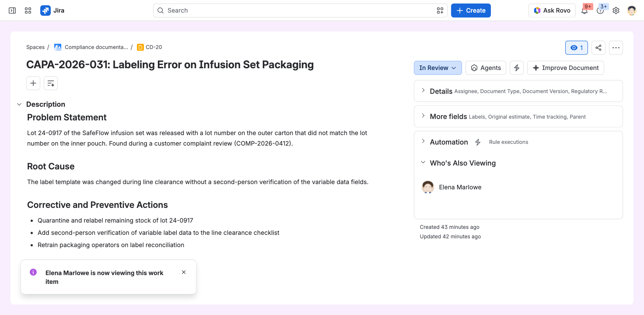Click 'Retrain packaging operators' bullet
This screenshot has width=644, height=315.
pyautogui.click(x=111, y=245)
